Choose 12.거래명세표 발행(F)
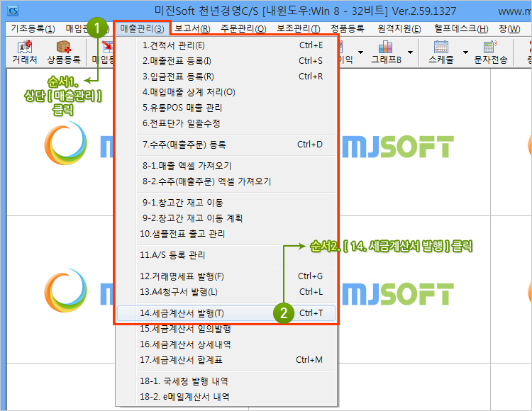This screenshot has height=411, width=532. pyautogui.click(x=226, y=276)
